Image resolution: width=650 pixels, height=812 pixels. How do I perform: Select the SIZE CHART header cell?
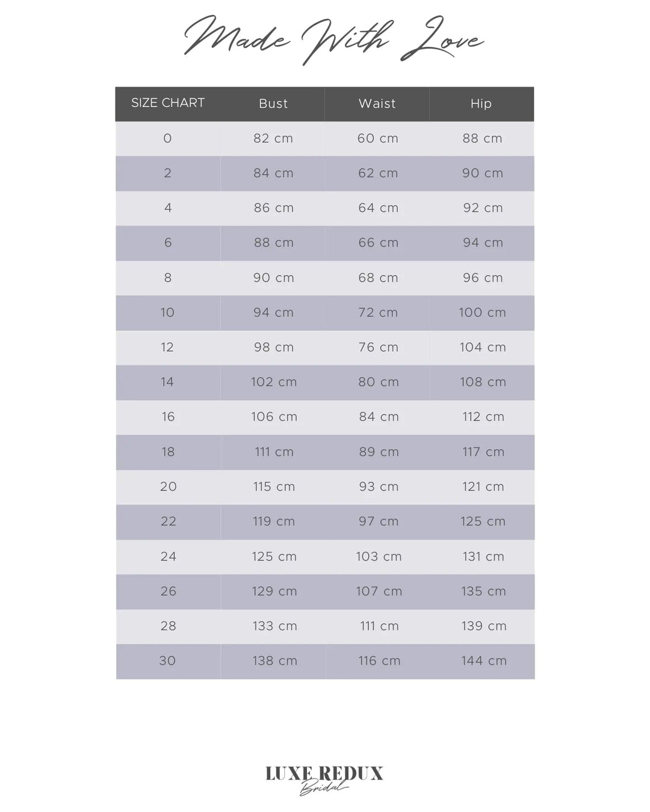(x=168, y=103)
